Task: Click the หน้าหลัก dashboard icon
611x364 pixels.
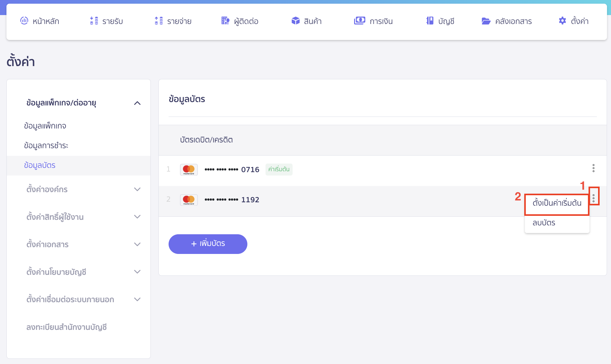Action: tap(24, 21)
